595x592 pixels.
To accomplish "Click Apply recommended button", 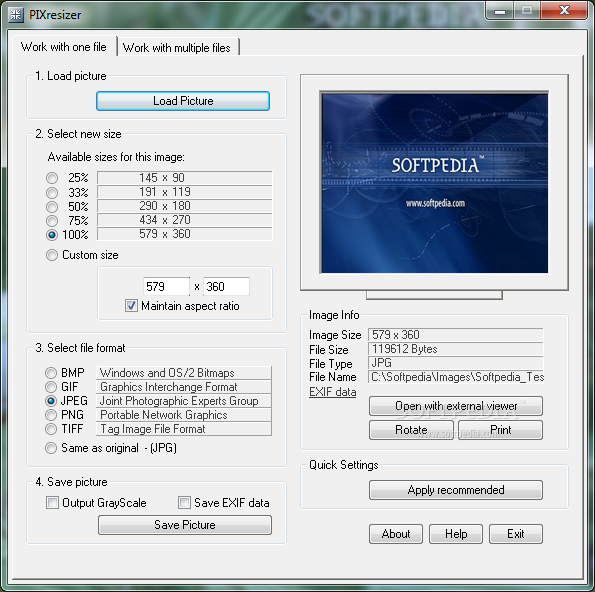I will [x=456, y=490].
